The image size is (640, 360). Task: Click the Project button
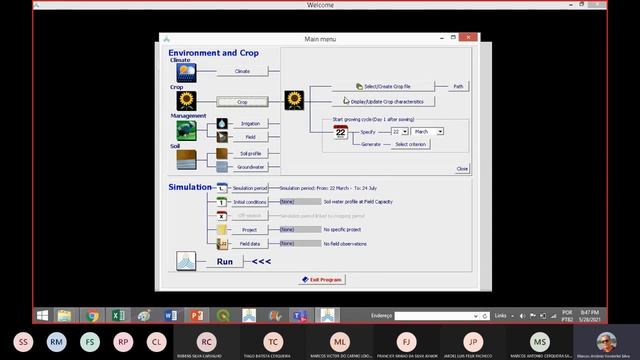coord(249,230)
